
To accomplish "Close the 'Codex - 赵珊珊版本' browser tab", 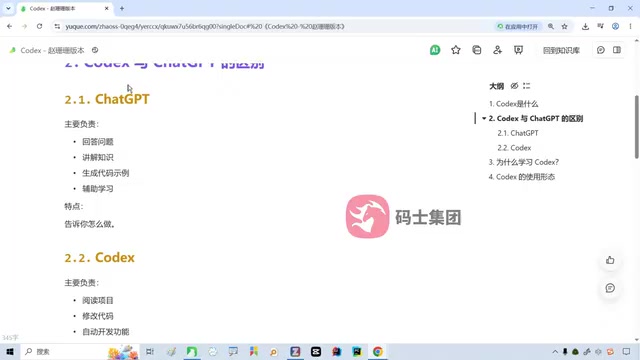I will pos(107,8).
